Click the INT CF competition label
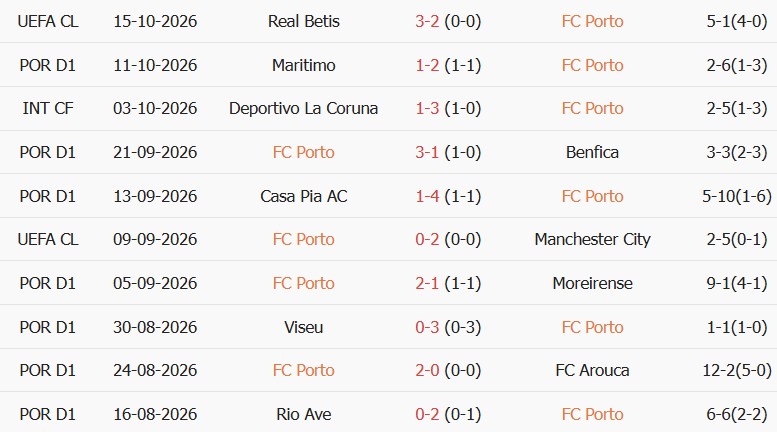This screenshot has width=777, height=432. [48, 108]
